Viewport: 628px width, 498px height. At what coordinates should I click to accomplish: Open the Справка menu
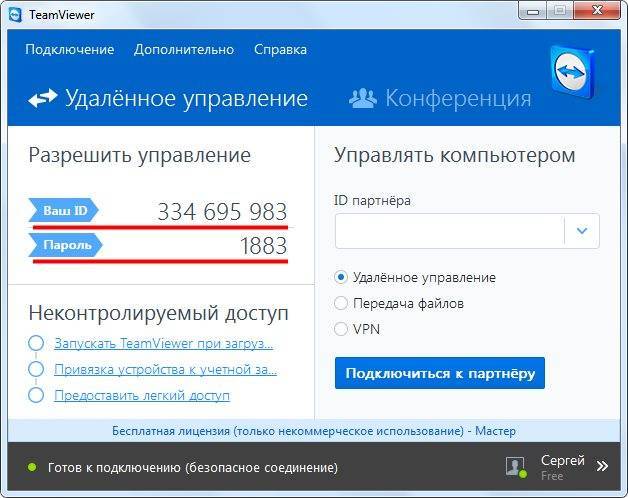pos(280,50)
